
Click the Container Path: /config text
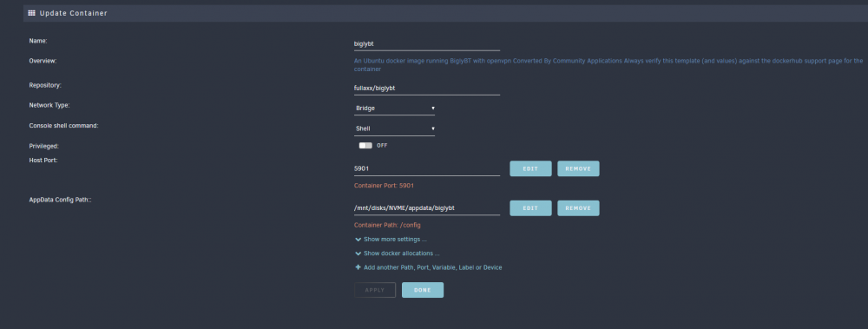point(387,226)
